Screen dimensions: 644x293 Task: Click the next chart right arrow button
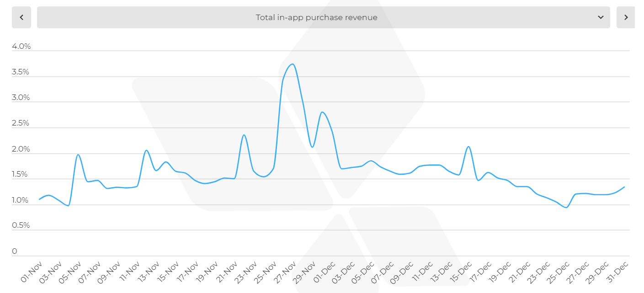(x=626, y=17)
